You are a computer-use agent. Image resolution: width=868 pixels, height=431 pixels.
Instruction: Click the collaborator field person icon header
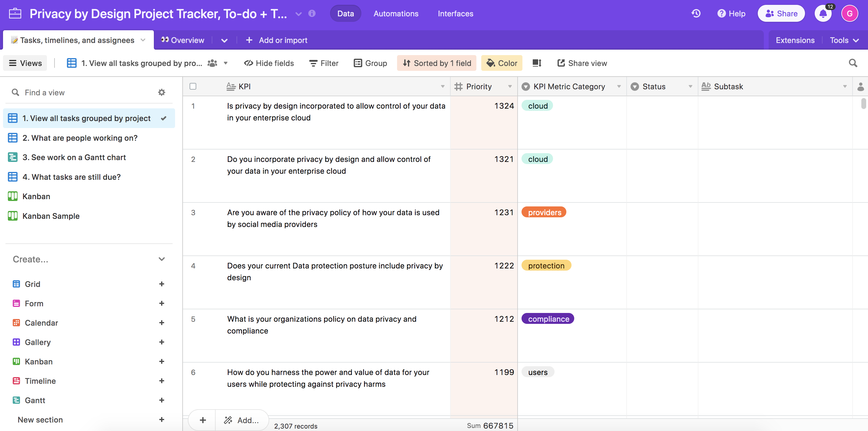pos(860,87)
